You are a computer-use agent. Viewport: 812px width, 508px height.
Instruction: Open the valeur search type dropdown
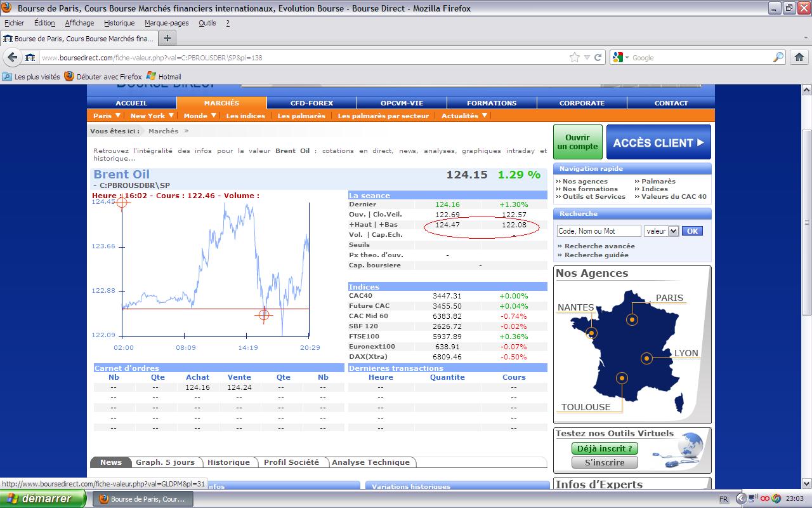pos(661,231)
